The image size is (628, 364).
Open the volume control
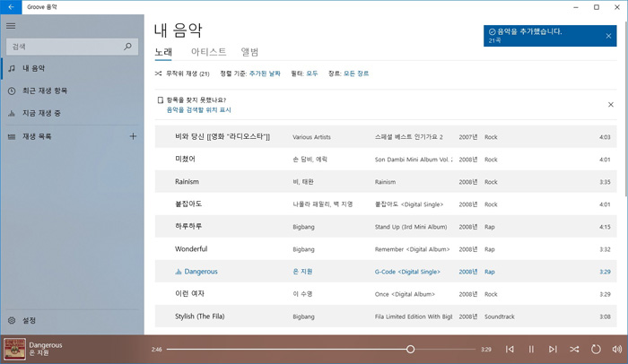tap(617, 349)
